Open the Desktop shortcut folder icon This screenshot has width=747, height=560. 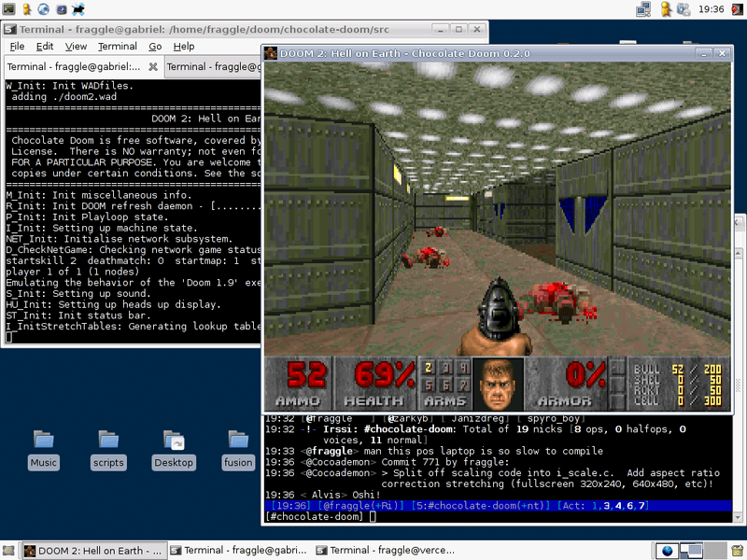click(x=174, y=450)
